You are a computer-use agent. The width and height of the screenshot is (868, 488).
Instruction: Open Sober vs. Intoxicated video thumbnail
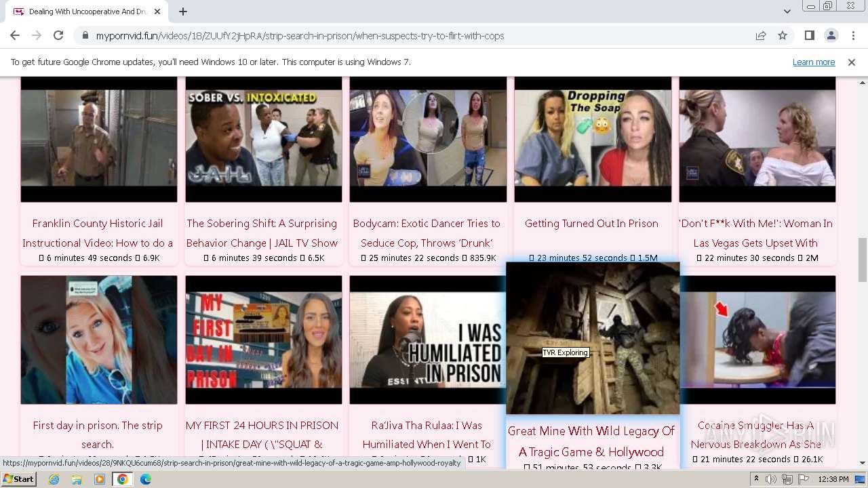click(x=264, y=139)
